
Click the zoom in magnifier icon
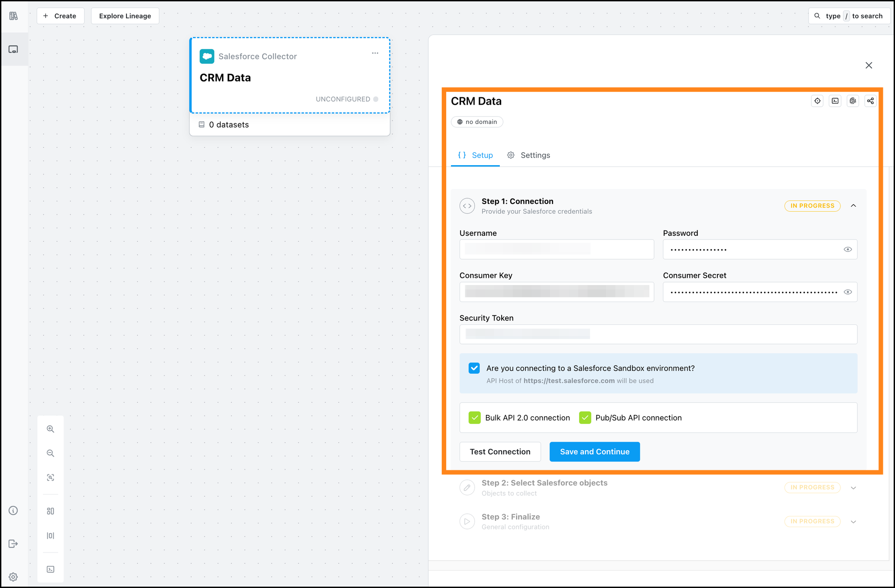coord(51,429)
